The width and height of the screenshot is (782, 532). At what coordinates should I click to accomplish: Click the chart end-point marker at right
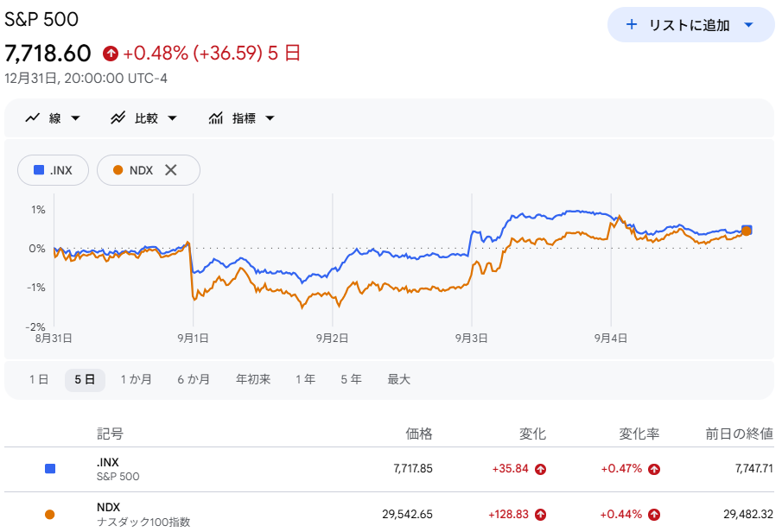(x=746, y=230)
